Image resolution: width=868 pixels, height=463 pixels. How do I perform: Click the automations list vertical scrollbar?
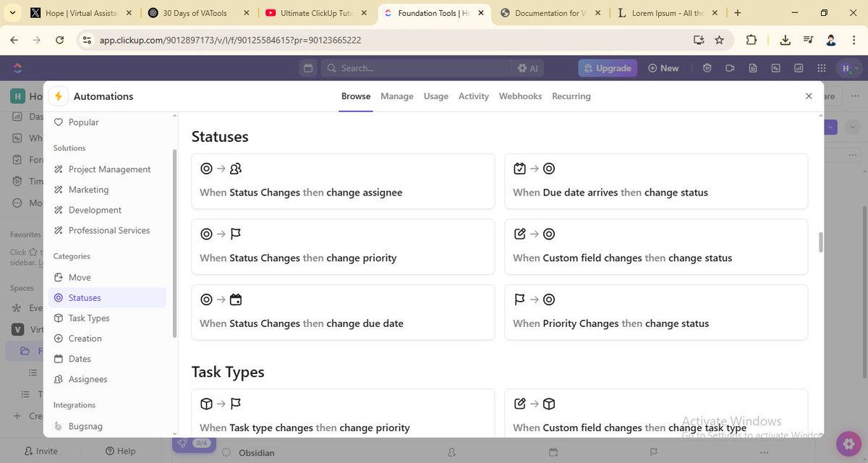click(x=820, y=242)
